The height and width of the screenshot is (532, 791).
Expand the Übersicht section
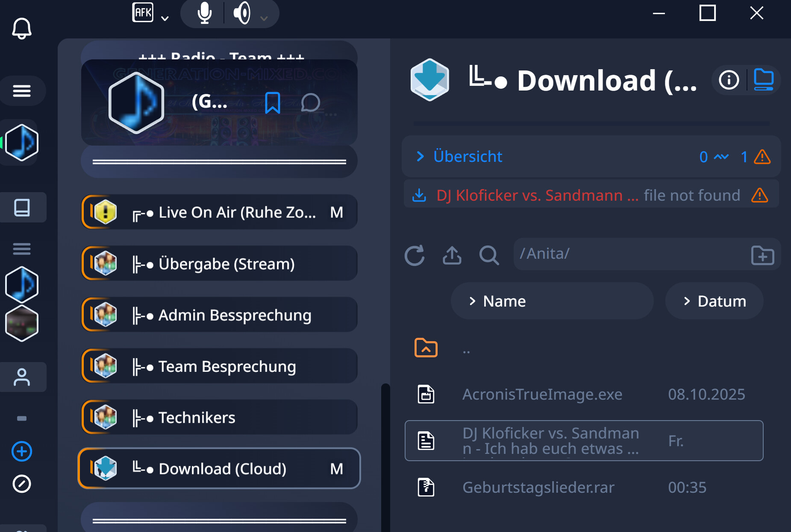pos(468,156)
